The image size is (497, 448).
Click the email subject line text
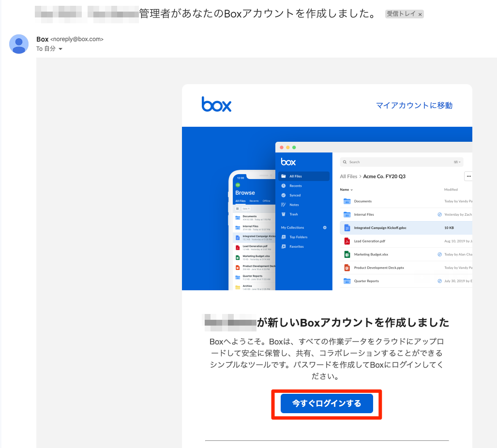pos(257,14)
